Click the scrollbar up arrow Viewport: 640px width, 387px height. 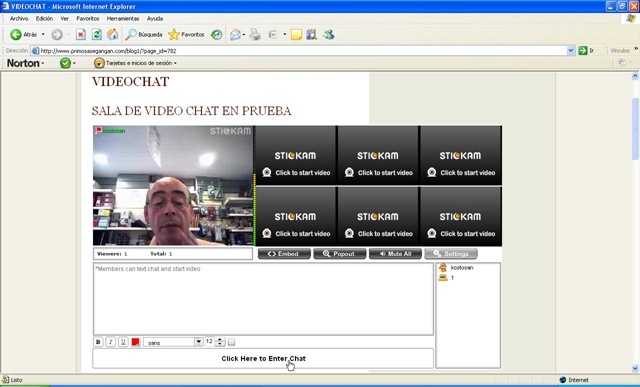click(x=636, y=76)
